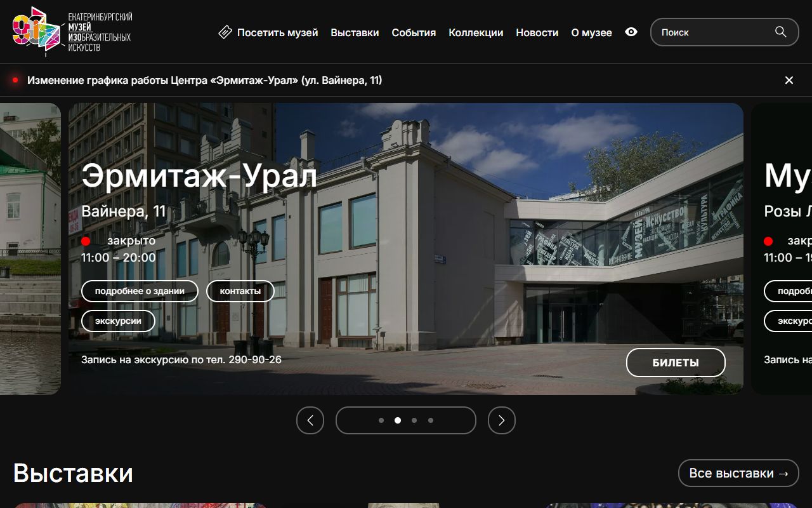812x508 pixels.
Task: Open the Изменение графика работы announcement
Action: [204, 80]
